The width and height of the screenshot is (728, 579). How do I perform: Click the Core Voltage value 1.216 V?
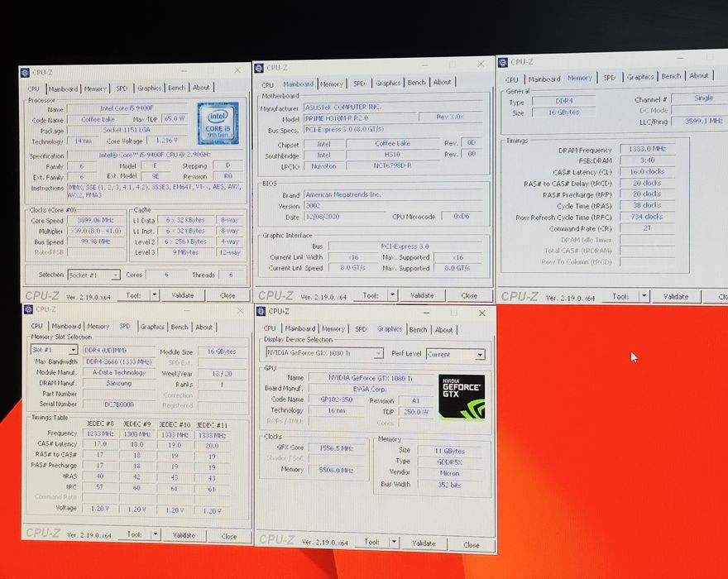pos(166,141)
